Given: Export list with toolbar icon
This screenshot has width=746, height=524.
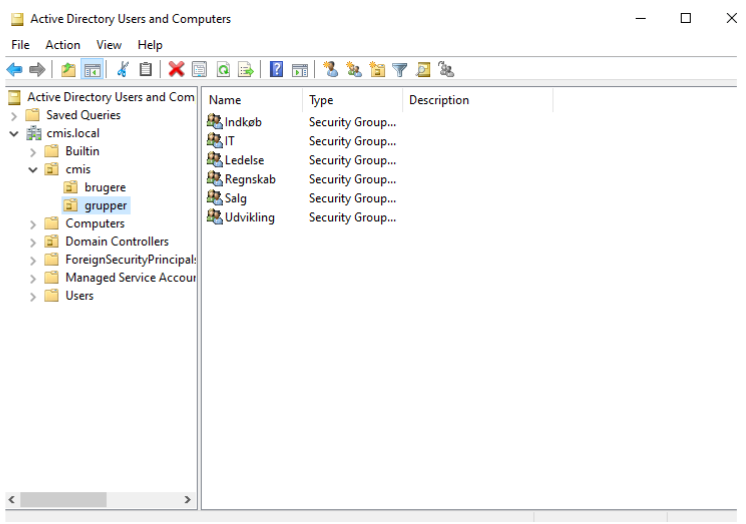Looking at the screenshot, I should click(x=246, y=69).
